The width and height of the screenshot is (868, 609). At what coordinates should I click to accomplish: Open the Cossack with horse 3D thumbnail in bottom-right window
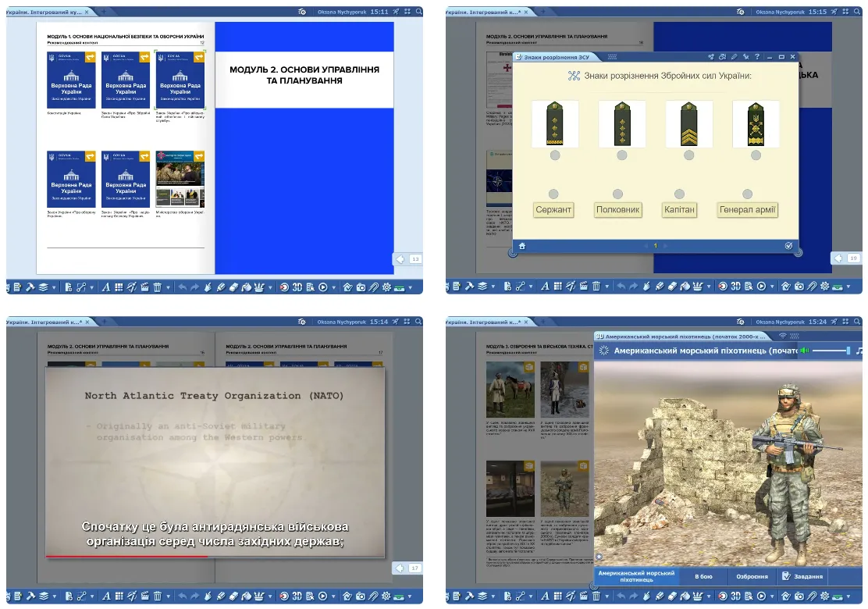coord(510,389)
